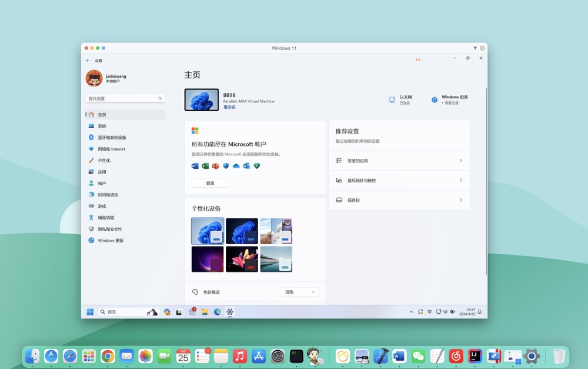588x369 pixels.
Task: Click the 以太网 network status icon
Action: tap(392, 99)
